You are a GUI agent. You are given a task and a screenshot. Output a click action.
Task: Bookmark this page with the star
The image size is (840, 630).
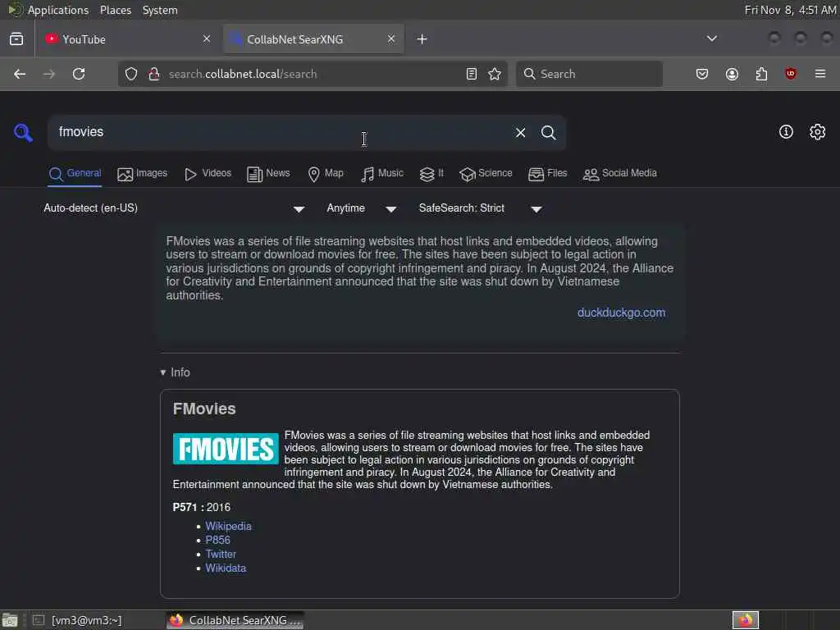click(495, 74)
